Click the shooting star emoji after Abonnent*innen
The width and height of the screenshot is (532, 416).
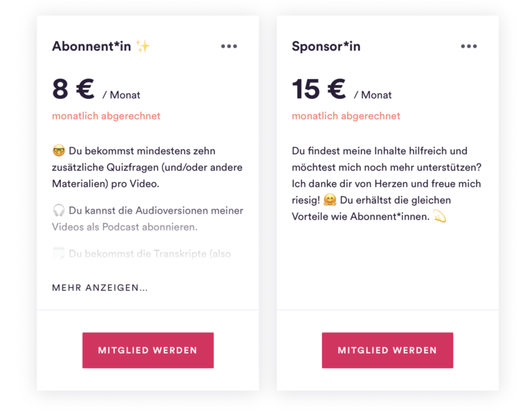pos(440,217)
